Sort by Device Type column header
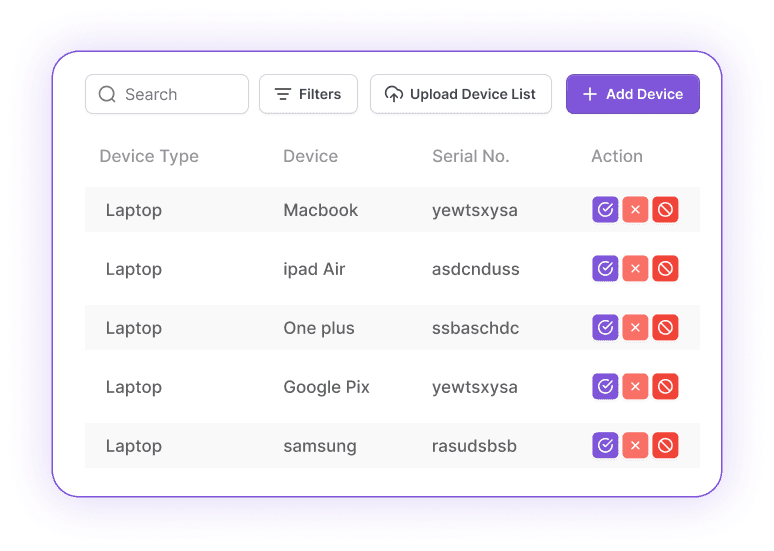Image resolution: width=774 pixels, height=551 pixels. (x=149, y=156)
